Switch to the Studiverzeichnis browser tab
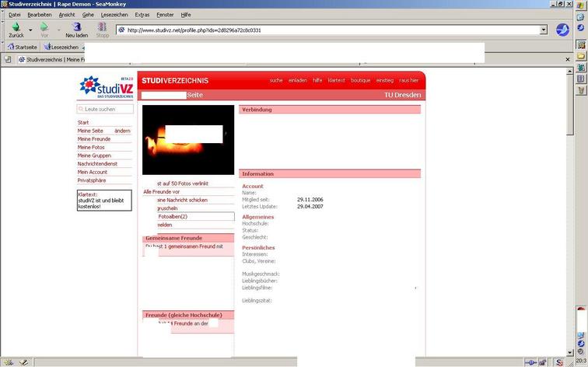Screen dimensions: 588x367 51,59
